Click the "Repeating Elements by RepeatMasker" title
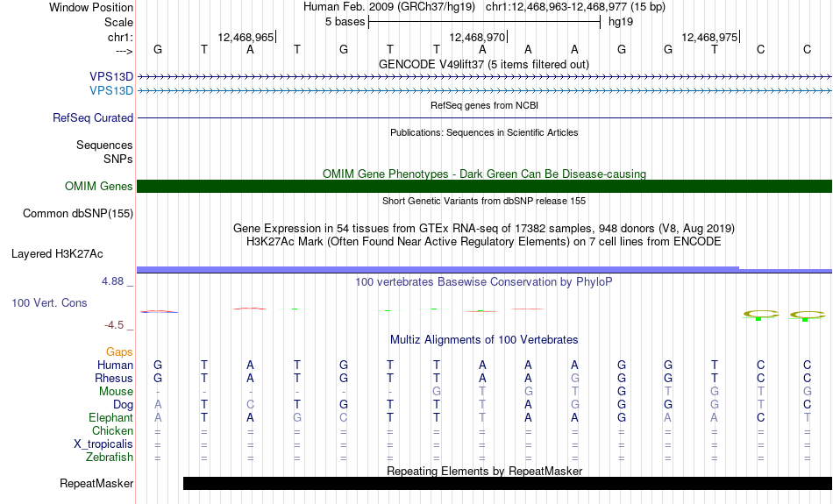Image resolution: width=833 pixels, height=504 pixels. (485, 471)
